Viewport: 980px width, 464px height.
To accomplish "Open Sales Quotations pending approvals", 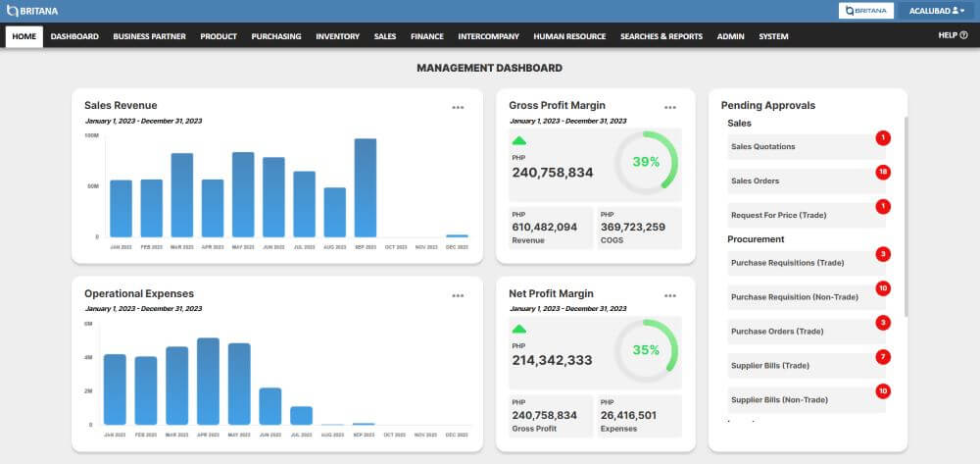I will [807, 146].
